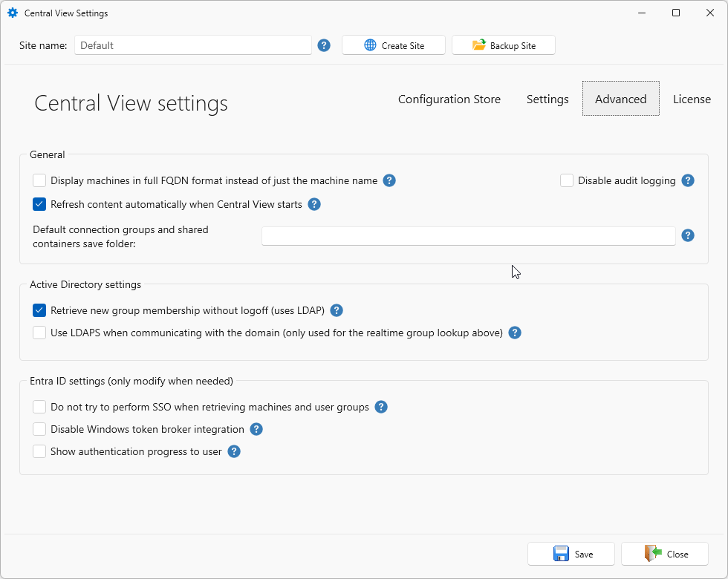Show help for Refresh content automatically
Image resolution: width=728 pixels, height=579 pixels.
tap(314, 204)
